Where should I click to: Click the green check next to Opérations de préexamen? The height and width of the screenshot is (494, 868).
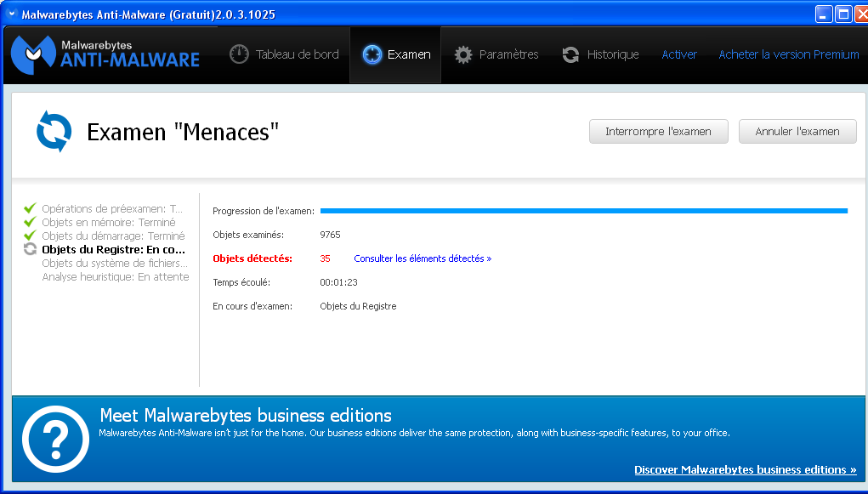click(30, 208)
